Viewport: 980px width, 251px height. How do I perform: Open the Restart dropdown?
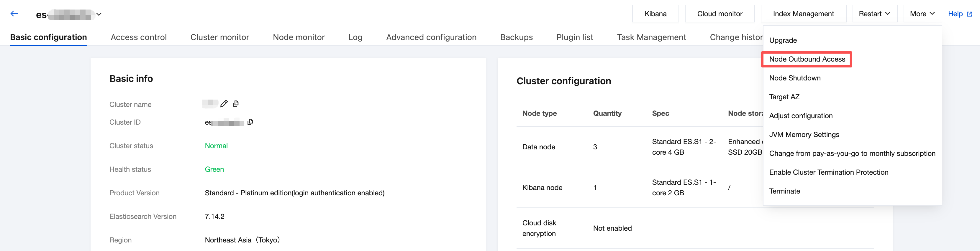(874, 14)
